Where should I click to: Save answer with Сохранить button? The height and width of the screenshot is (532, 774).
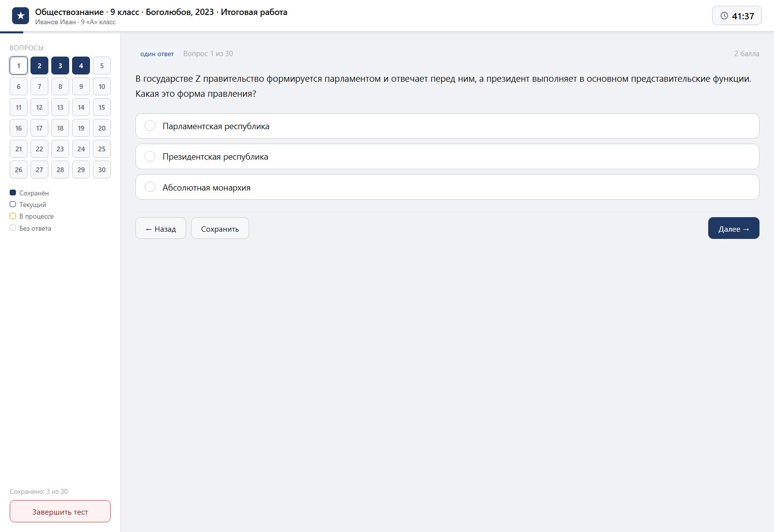click(x=220, y=228)
